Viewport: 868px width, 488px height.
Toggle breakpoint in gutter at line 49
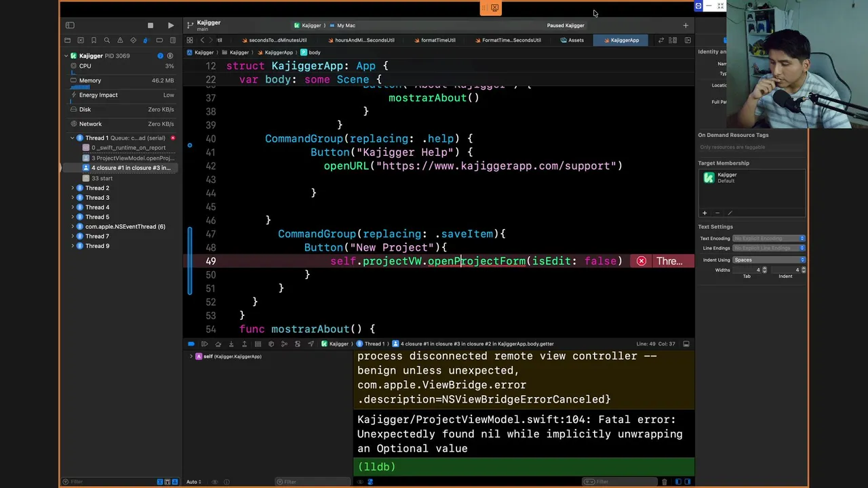pyautogui.click(x=210, y=261)
